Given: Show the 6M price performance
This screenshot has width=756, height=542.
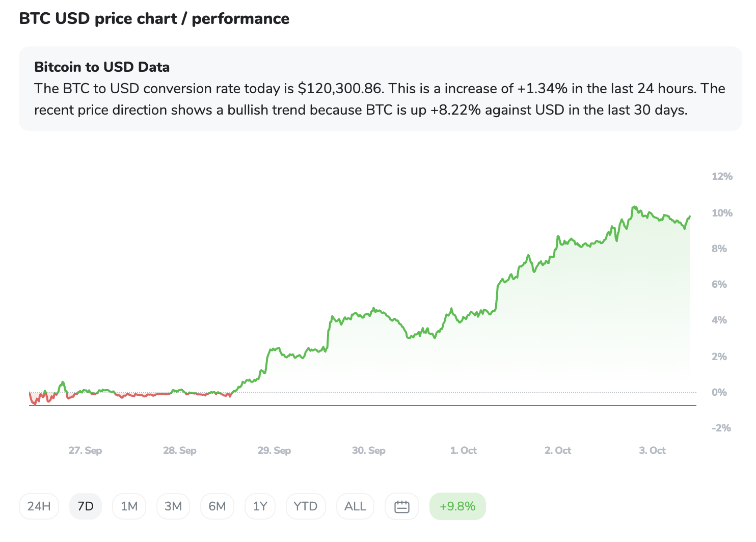Looking at the screenshot, I should pyautogui.click(x=217, y=506).
